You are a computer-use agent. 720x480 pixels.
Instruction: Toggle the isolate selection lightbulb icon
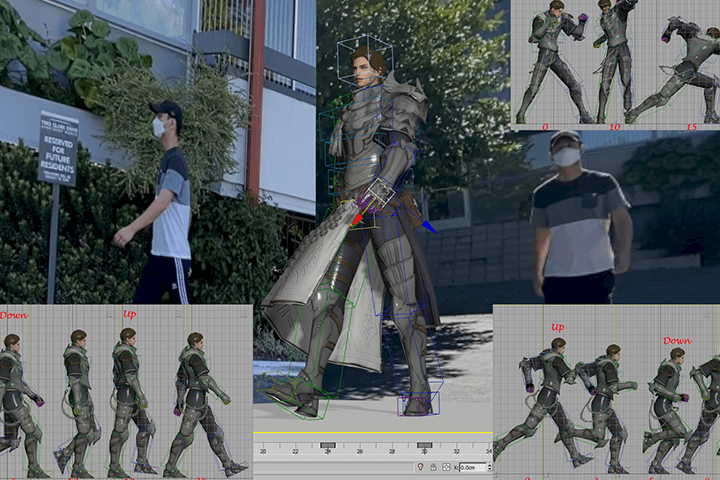coord(420,467)
